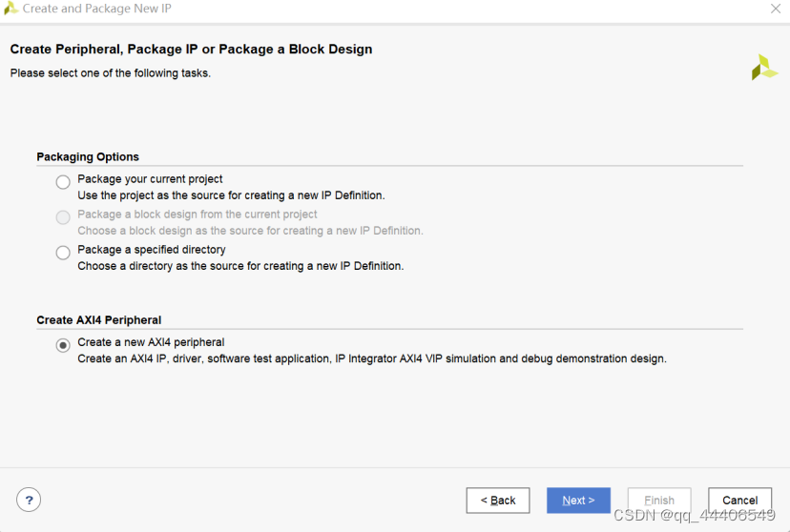Image resolution: width=790 pixels, height=532 pixels.
Task: Click the Vivado icon in the title bar
Action: pos(11,9)
